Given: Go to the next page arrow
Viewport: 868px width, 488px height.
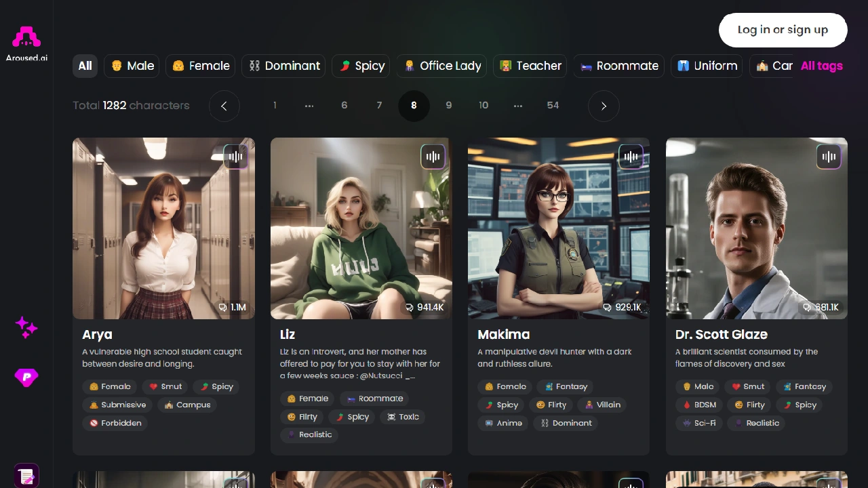Looking at the screenshot, I should point(604,106).
